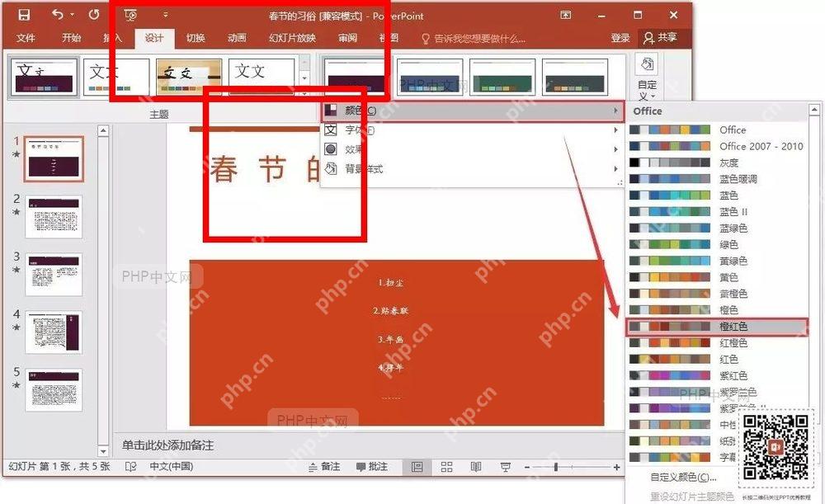Choose the 黄橙色 color scheme

click(718, 294)
